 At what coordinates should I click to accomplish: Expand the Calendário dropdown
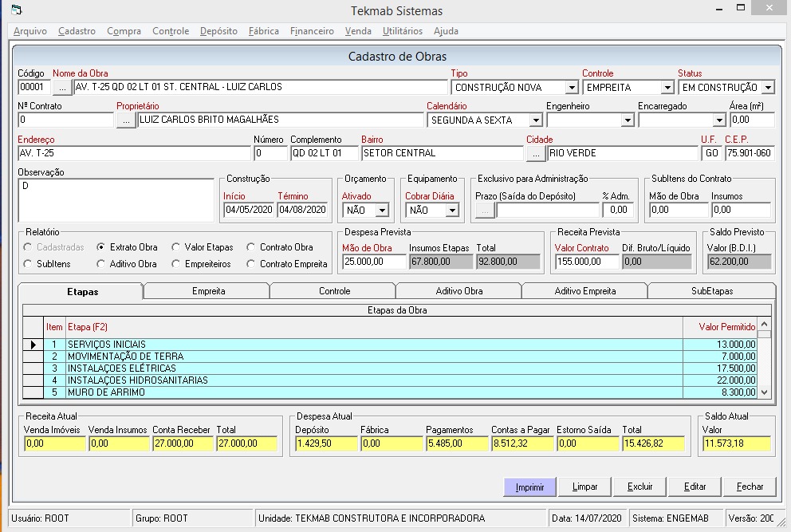[x=535, y=120]
